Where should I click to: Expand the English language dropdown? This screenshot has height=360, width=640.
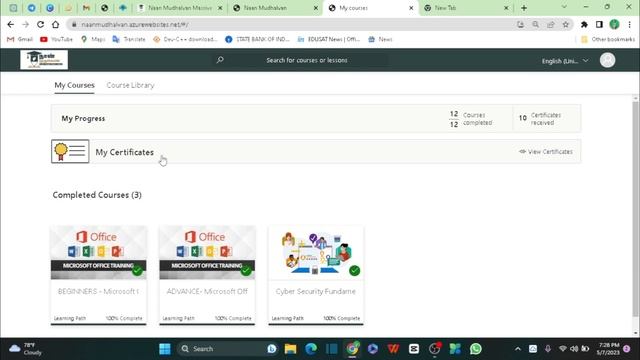point(565,61)
